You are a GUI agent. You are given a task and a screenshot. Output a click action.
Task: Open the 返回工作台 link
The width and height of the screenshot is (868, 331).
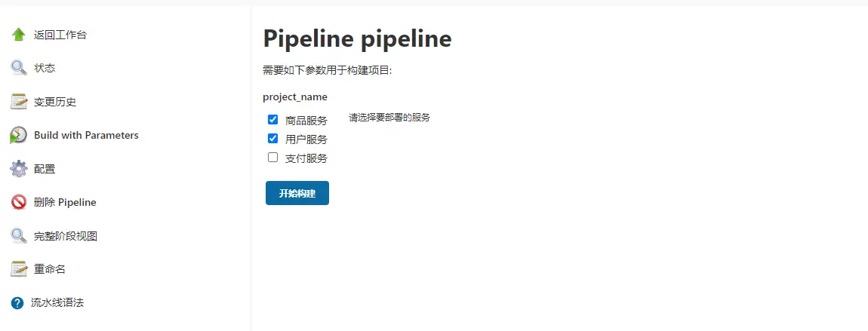coord(60,35)
